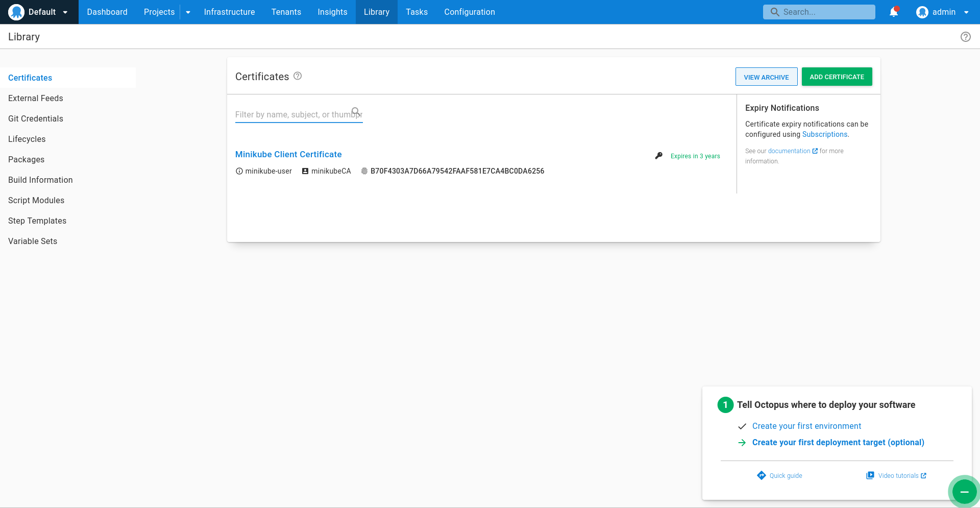
Task: Open Insights
Action: click(332, 12)
